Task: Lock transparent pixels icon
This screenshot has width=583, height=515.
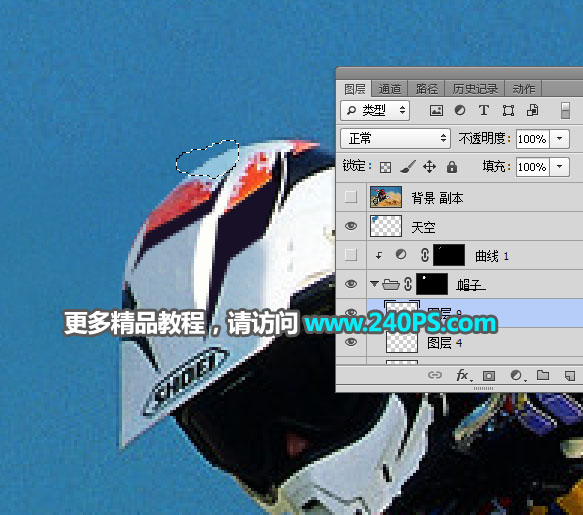Action: pyautogui.click(x=385, y=167)
